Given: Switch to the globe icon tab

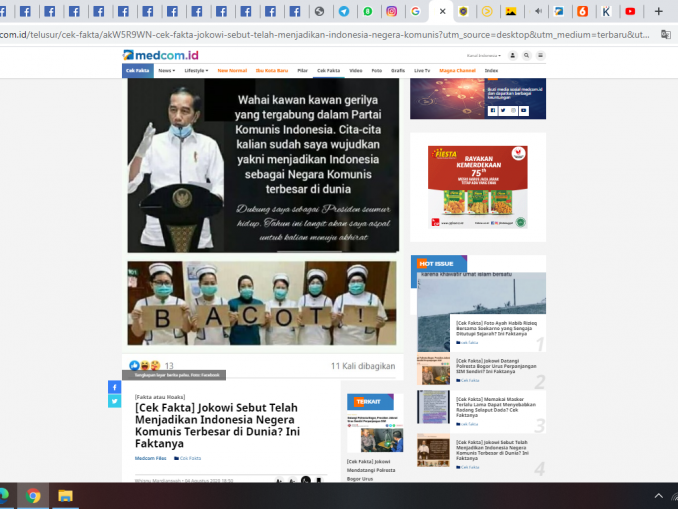Looking at the screenshot, I should [x=320, y=12].
